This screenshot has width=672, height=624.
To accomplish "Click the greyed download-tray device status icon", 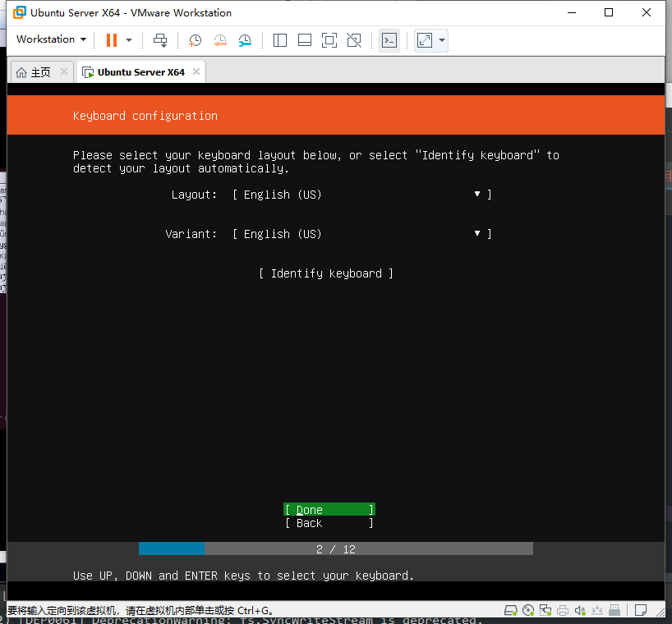I will 597,610.
